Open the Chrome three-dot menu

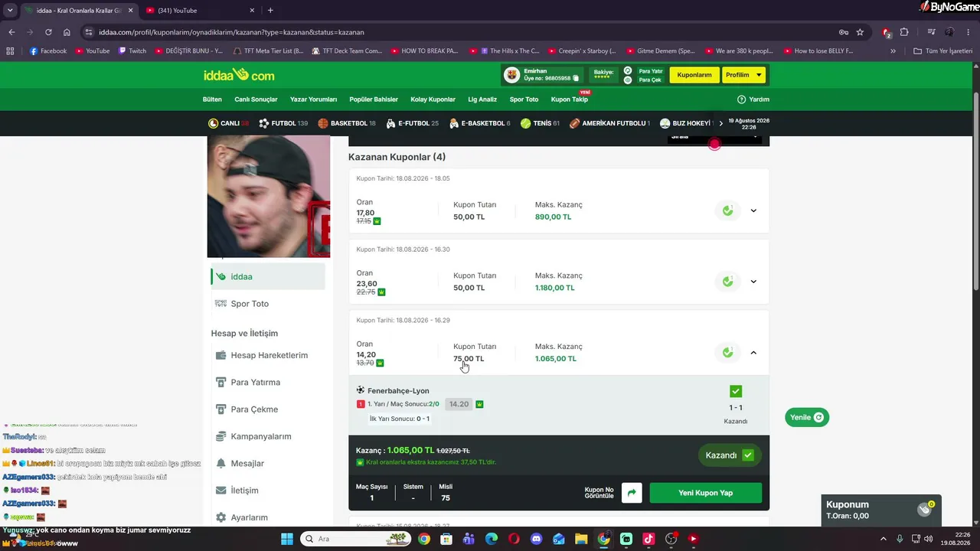pyautogui.click(x=969, y=32)
